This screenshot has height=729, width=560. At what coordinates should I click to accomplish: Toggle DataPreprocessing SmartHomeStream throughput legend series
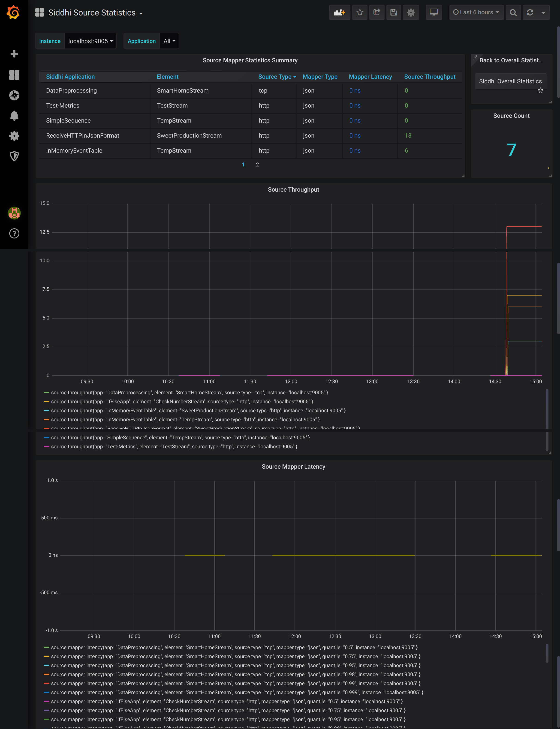pyautogui.click(x=189, y=393)
